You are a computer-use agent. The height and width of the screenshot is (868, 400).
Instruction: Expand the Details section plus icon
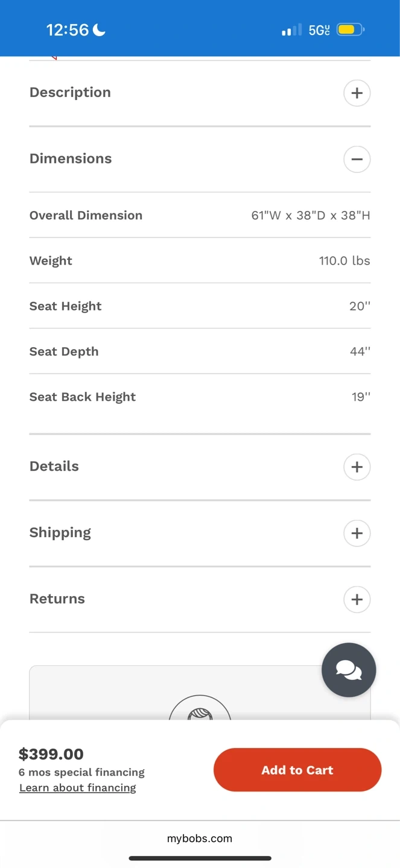coord(357,467)
